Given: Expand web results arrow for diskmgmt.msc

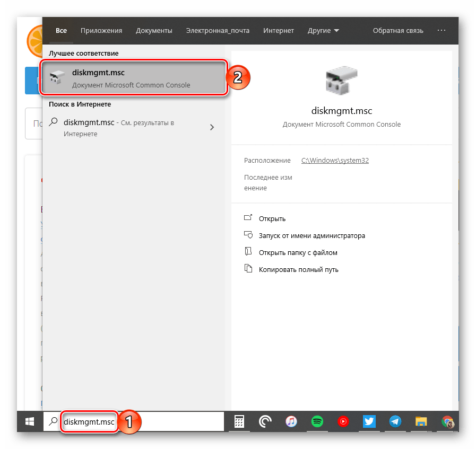Looking at the screenshot, I should tap(212, 127).
